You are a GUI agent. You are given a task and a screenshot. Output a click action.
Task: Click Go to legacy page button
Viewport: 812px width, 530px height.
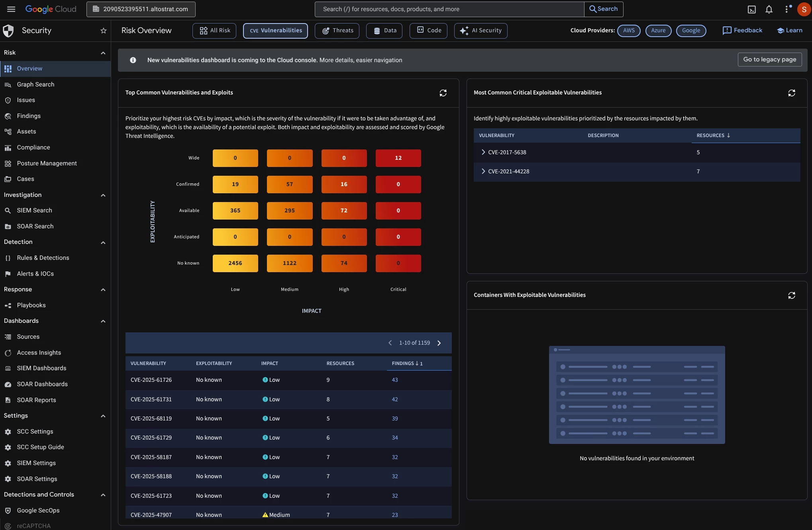(x=769, y=59)
